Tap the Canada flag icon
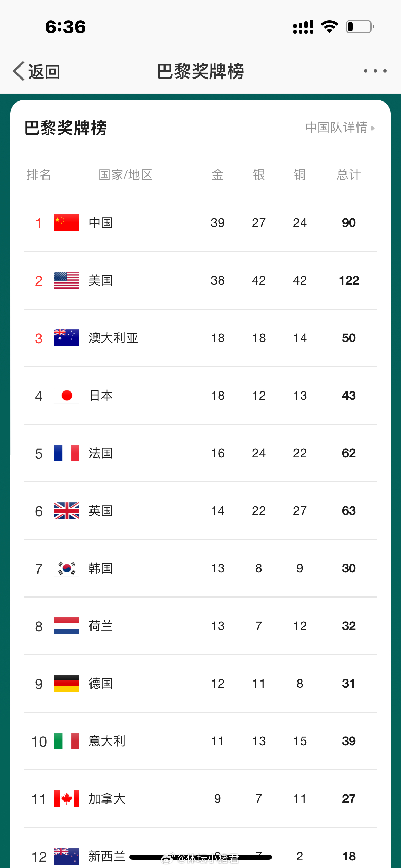This screenshot has width=401, height=868. coord(67,799)
